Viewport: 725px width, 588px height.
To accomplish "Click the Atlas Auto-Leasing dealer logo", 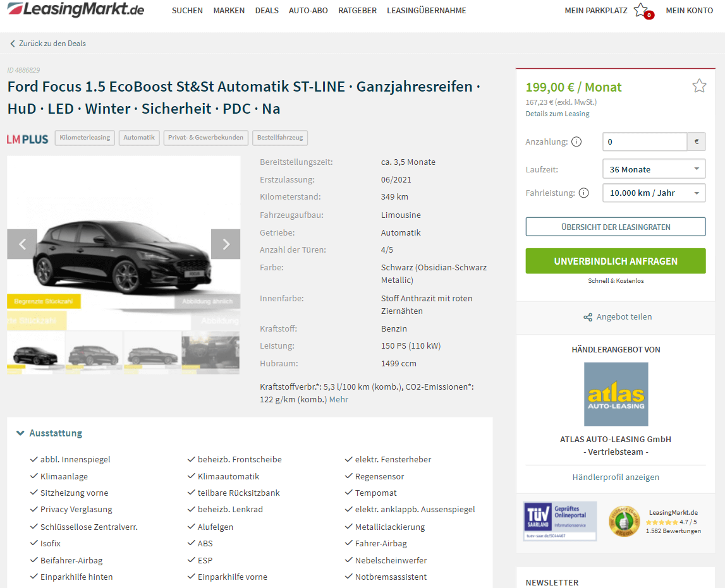I will click(x=616, y=394).
